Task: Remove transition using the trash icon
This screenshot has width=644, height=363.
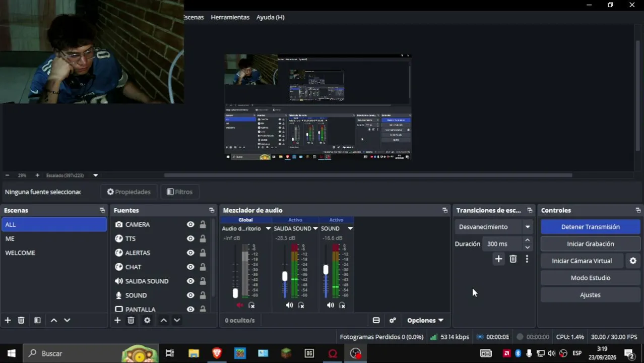Action: [x=513, y=259]
